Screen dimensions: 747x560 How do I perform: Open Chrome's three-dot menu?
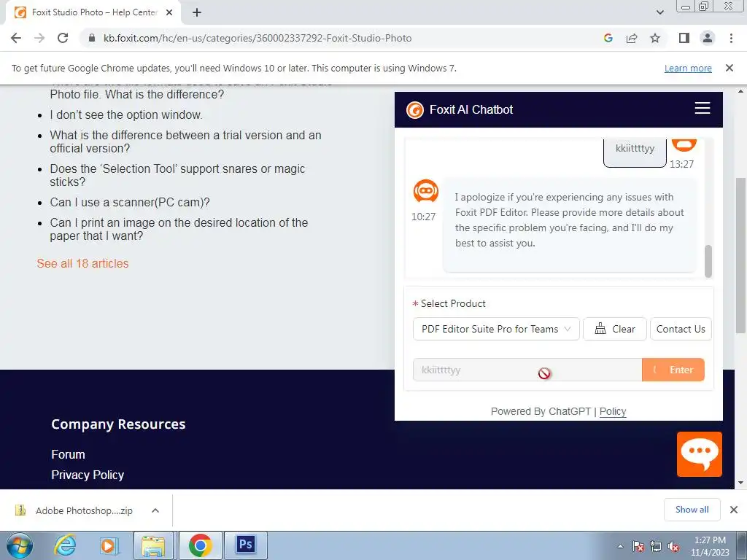pyautogui.click(x=731, y=38)
